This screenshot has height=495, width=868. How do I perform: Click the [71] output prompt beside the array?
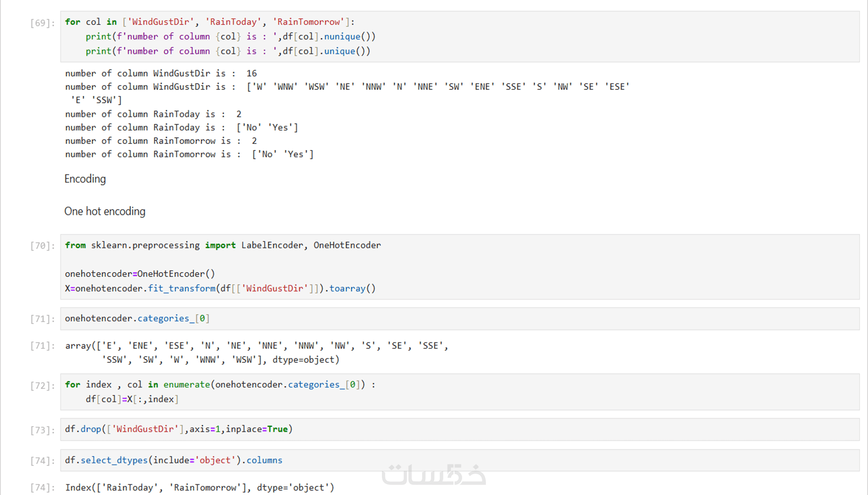[x=42, y=346]
